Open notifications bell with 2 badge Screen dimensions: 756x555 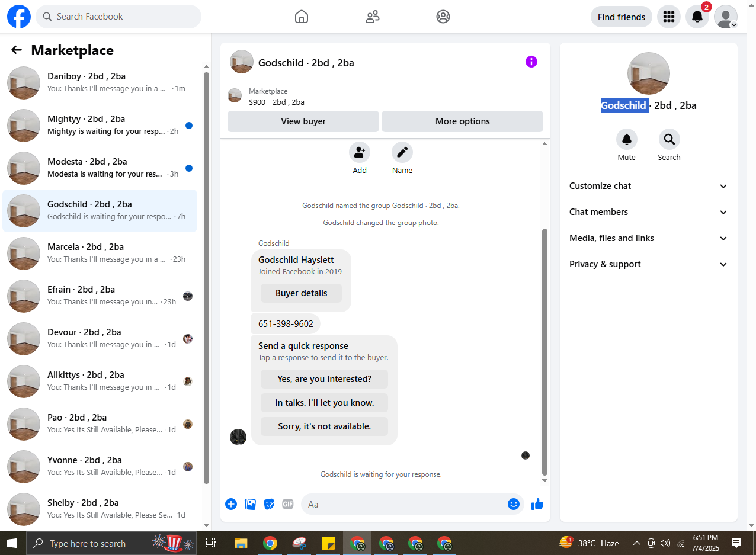pyautogui.click(x=697, y=17)
